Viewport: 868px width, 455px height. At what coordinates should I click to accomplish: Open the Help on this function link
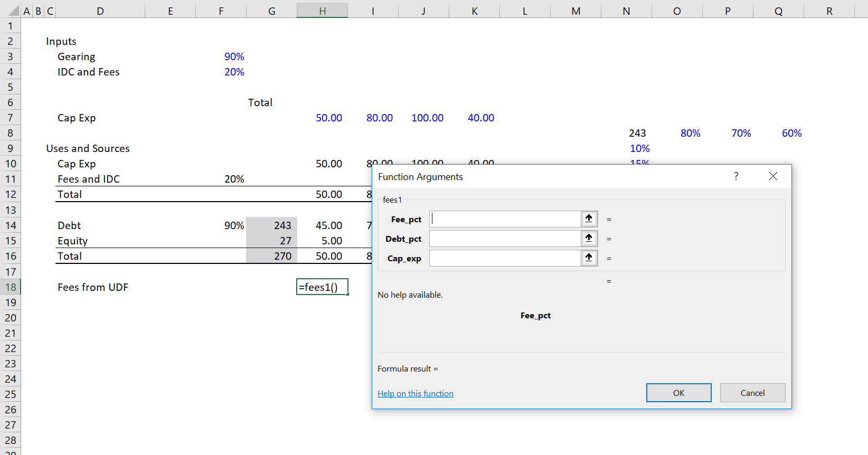[416, 393]
